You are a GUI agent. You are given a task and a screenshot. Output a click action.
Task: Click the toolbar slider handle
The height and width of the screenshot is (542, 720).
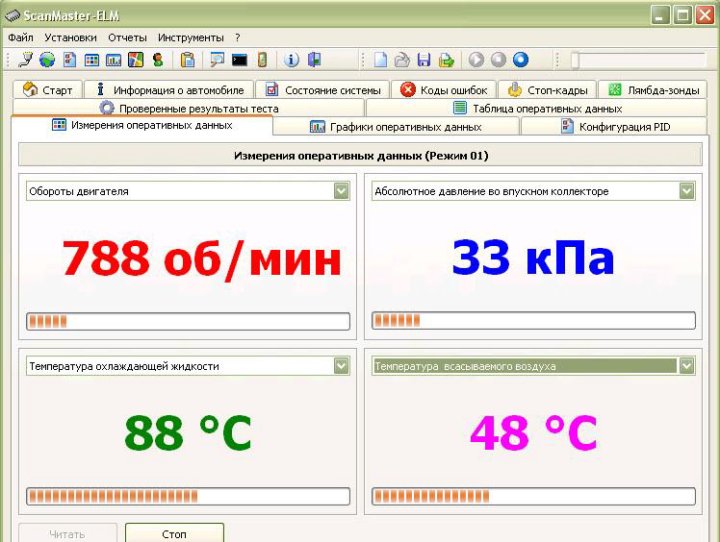[575, 60]
